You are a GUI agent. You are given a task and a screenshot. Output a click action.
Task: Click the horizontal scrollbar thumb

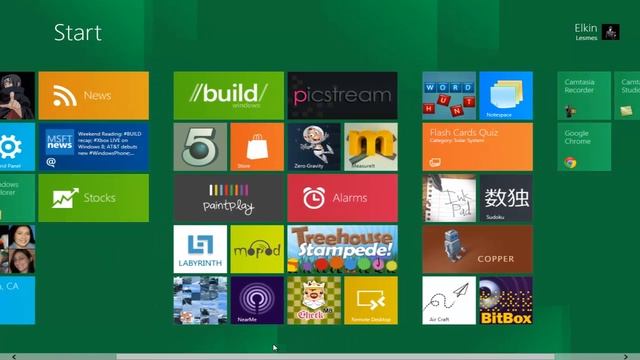click(336, 357)
